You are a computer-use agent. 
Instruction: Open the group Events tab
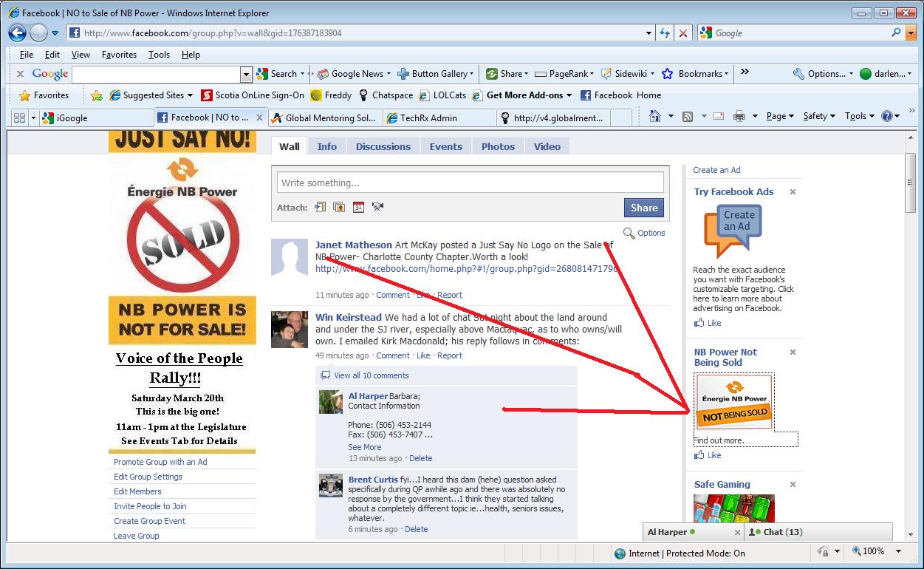pos(446,146)
